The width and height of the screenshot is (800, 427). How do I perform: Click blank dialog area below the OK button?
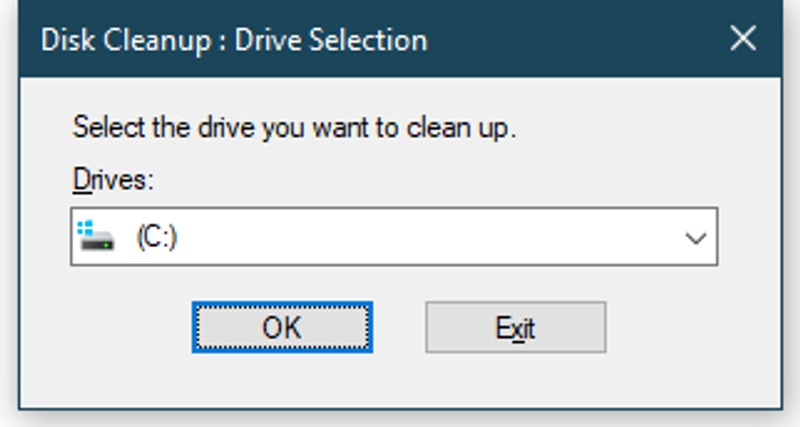click(282, 380)
